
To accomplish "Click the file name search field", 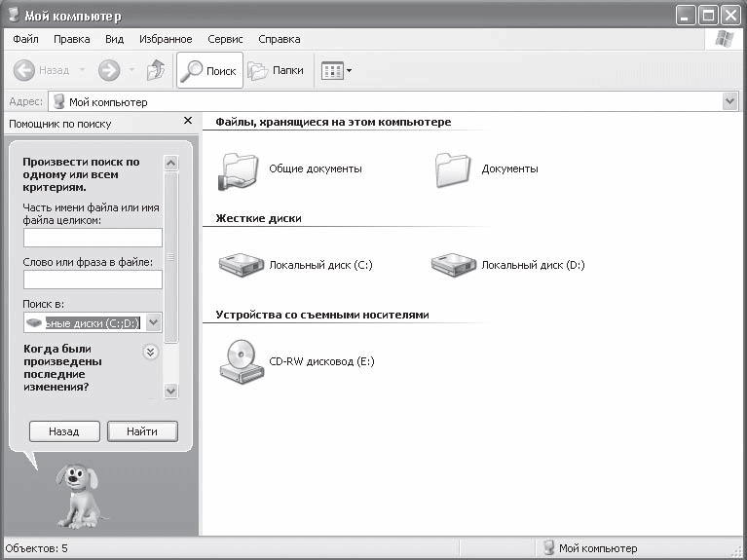I will click(93, 238).
